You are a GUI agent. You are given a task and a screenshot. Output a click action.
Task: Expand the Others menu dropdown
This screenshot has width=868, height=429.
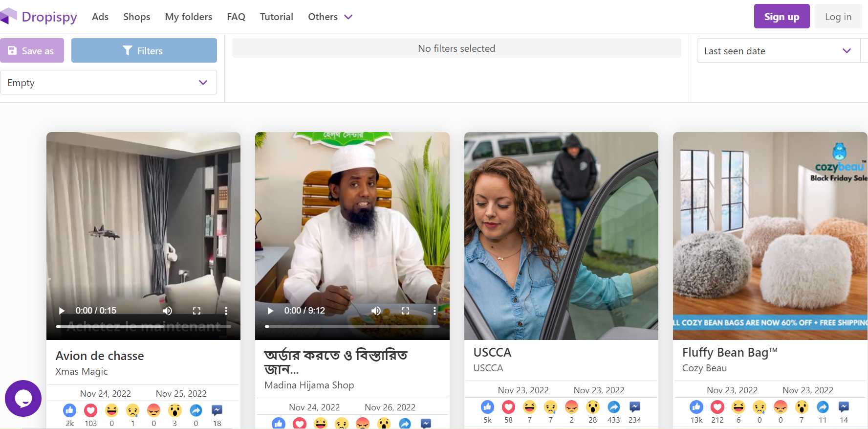(x=330, y=17)
